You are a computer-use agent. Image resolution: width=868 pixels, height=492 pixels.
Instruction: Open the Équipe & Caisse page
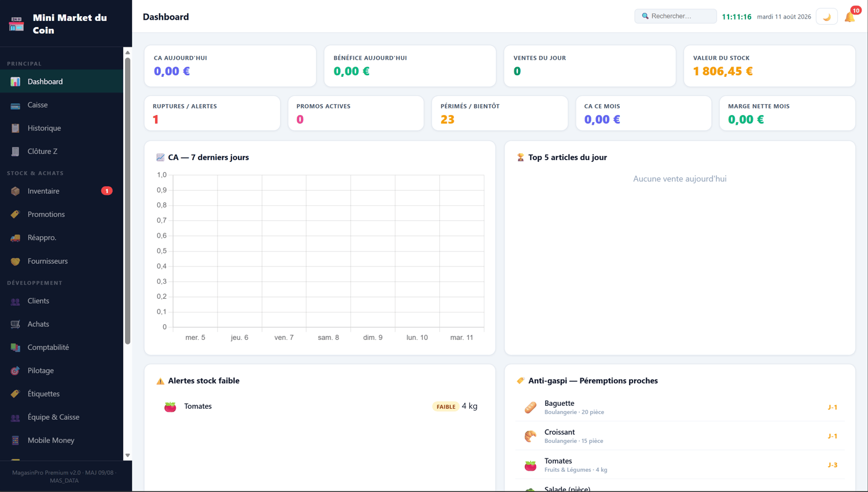61,417
